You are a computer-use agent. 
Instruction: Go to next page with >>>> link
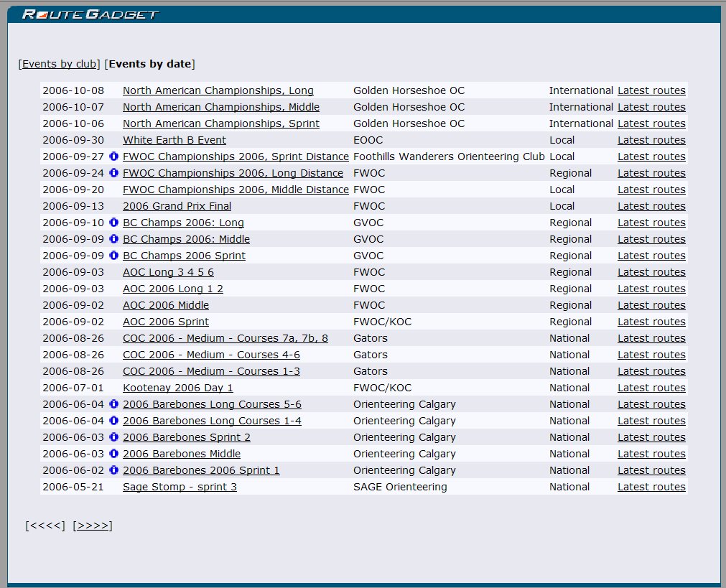(93, 526)
